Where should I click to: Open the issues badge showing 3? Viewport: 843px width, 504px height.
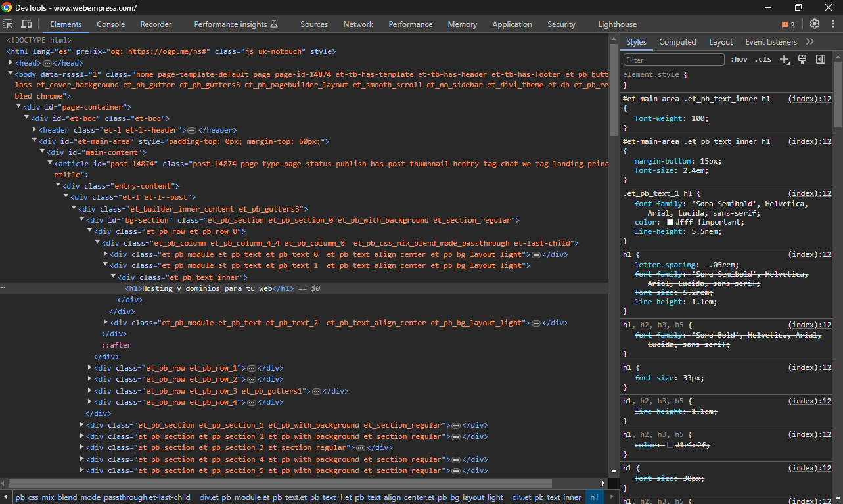pos(788,24)
